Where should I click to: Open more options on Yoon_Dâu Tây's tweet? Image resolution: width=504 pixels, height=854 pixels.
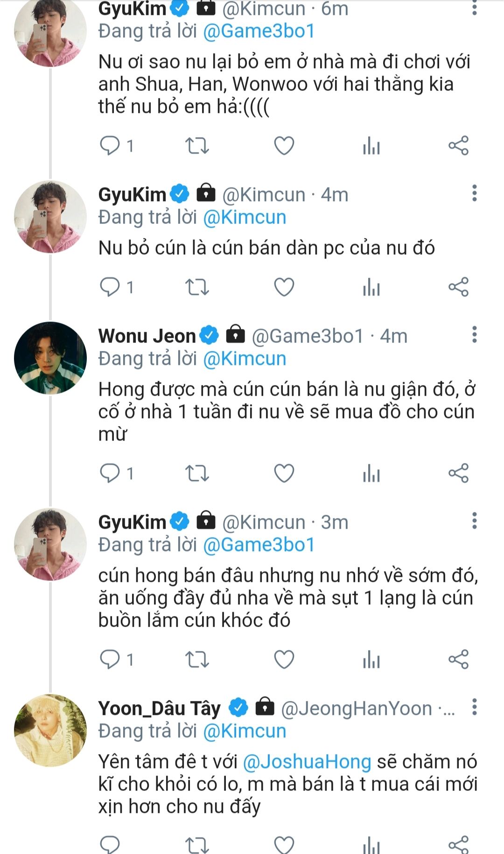coord(474,707)
